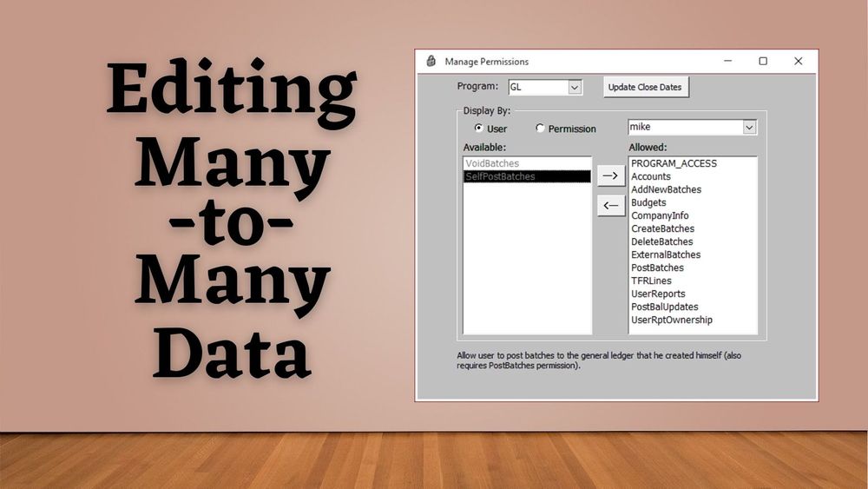Select PROGRAM_ACCESS in the Allowed list
868x489 pixels.
pyautogui.click(x=674, y=163)
